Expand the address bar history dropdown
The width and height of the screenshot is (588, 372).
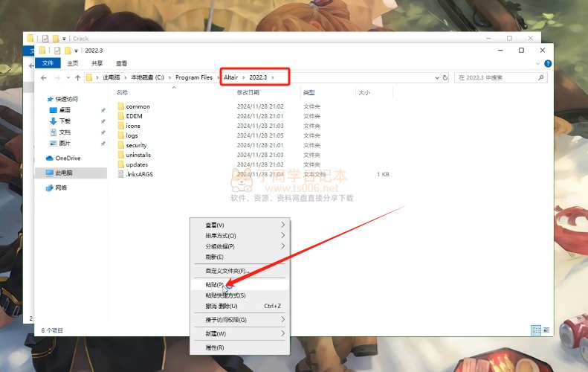tap(437, 77)
